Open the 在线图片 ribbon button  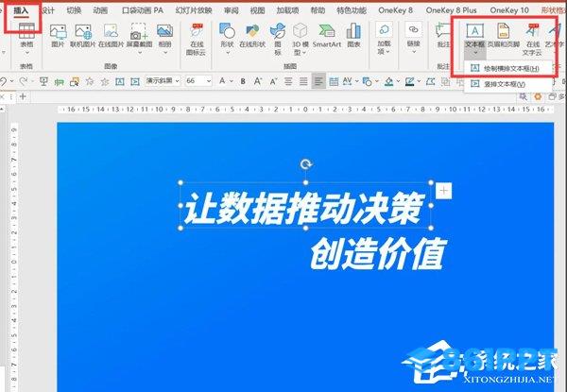coord(111,35)
